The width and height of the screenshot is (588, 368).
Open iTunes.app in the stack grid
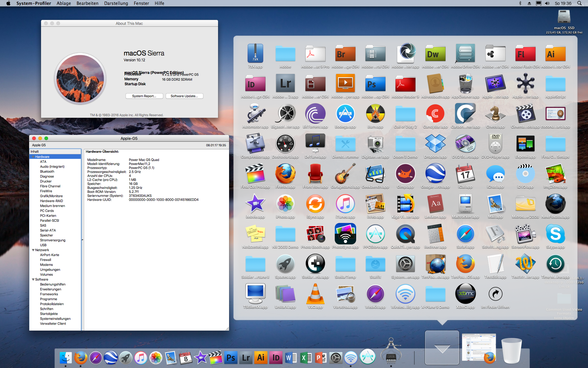click(345, 204)
